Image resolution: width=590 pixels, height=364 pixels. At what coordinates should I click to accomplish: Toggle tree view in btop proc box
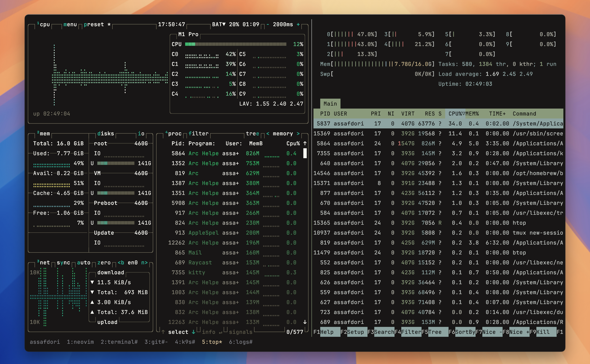pos(252,134)
